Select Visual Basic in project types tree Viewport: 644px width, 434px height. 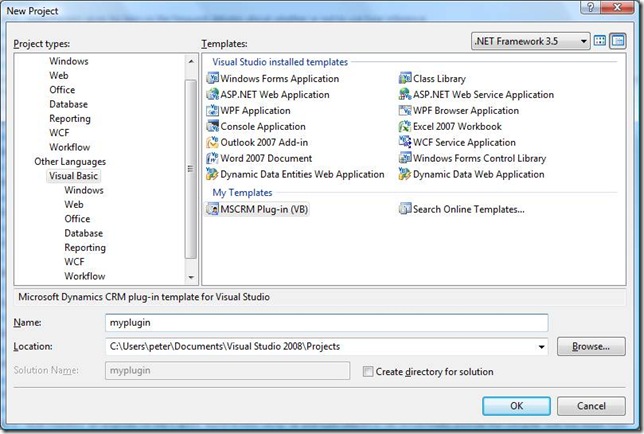tap(74, 176)
